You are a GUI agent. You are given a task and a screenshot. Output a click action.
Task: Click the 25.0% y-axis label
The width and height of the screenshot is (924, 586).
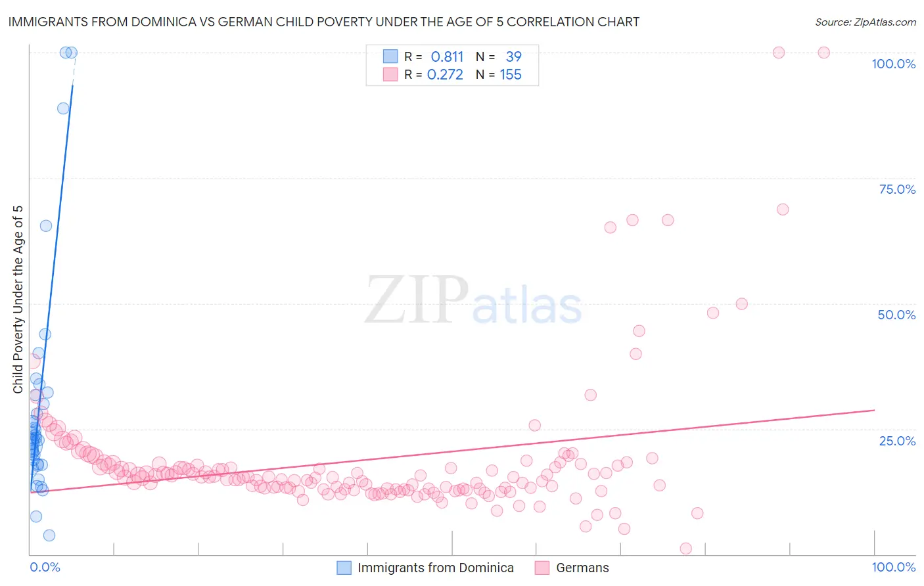click(897, 441)
